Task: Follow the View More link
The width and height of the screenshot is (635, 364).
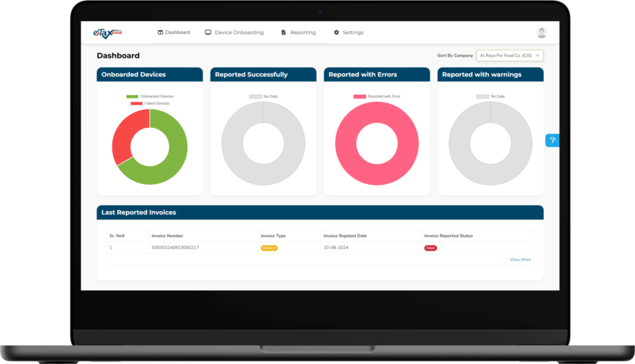Action: pyautogui.click(x=520, y=260)
